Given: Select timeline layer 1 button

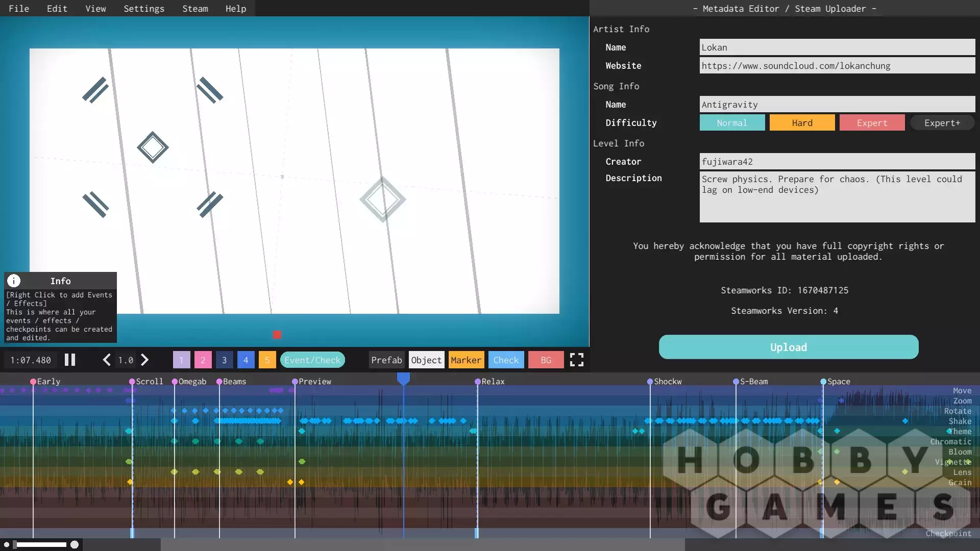Looking at the screenshot, I should tap(181, 360).
